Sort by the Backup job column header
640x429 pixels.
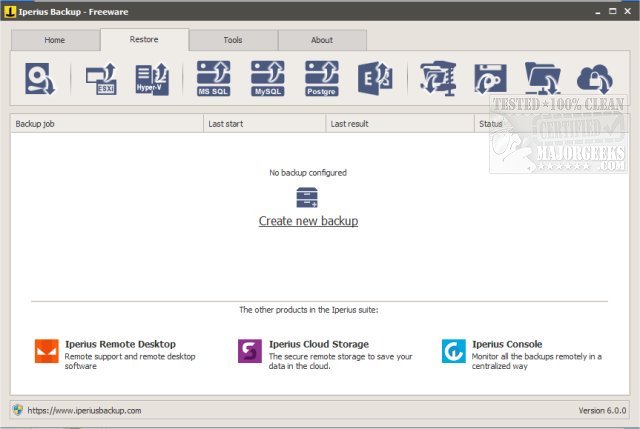(x=107, y=124)
